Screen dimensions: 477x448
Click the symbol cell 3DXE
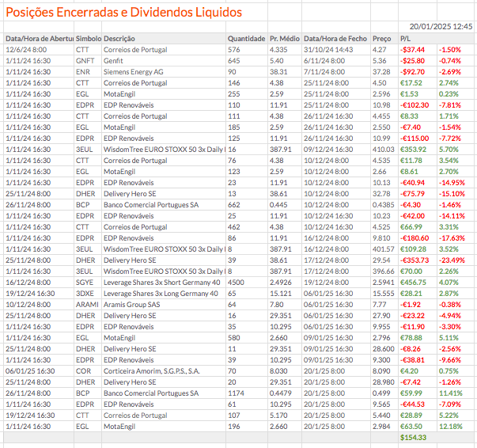point(85,294)
